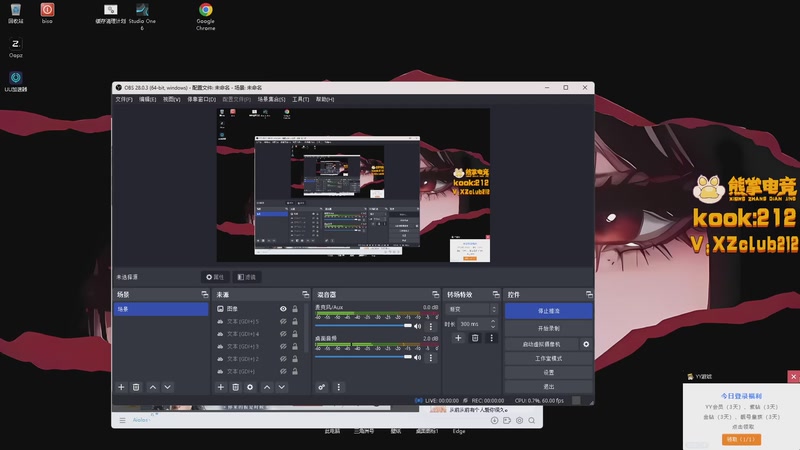
Task: Click 开始录制 to start recording
Action: point(548,329)
